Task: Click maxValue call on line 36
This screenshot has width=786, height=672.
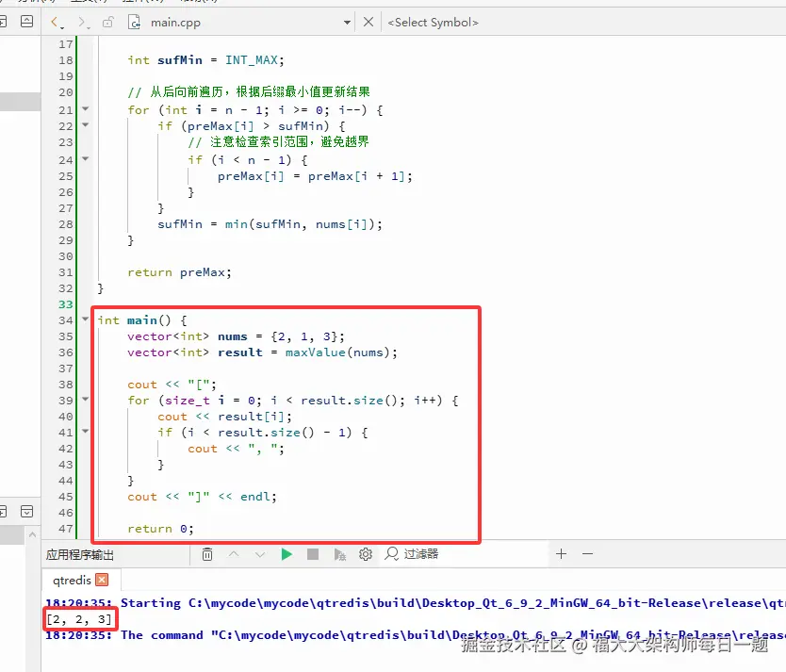Action: click(316, 352)
